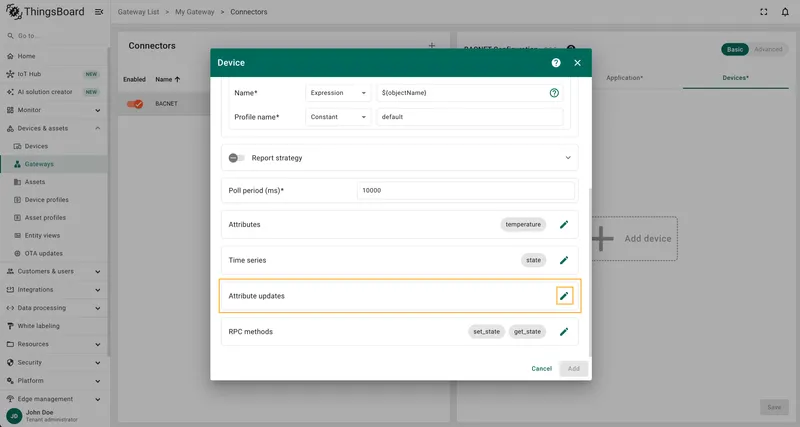Click the Add button in dialog
Screen dimensions: 800x427
coord(573,368)
